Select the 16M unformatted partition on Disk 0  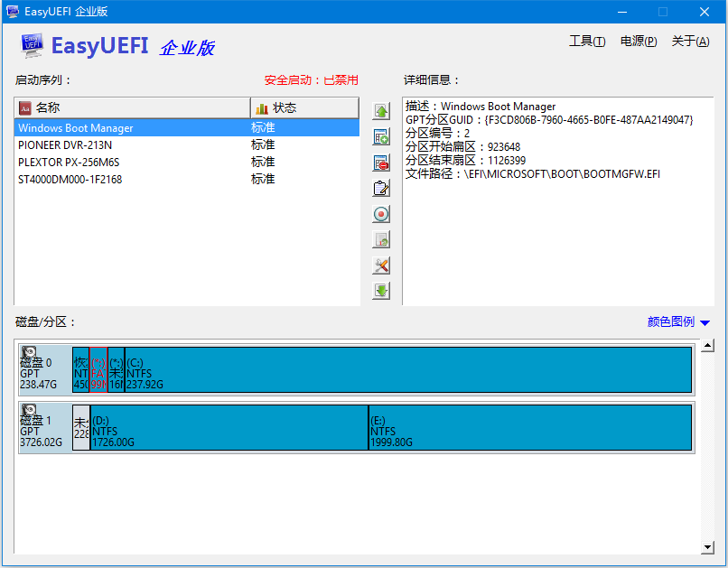117,370
